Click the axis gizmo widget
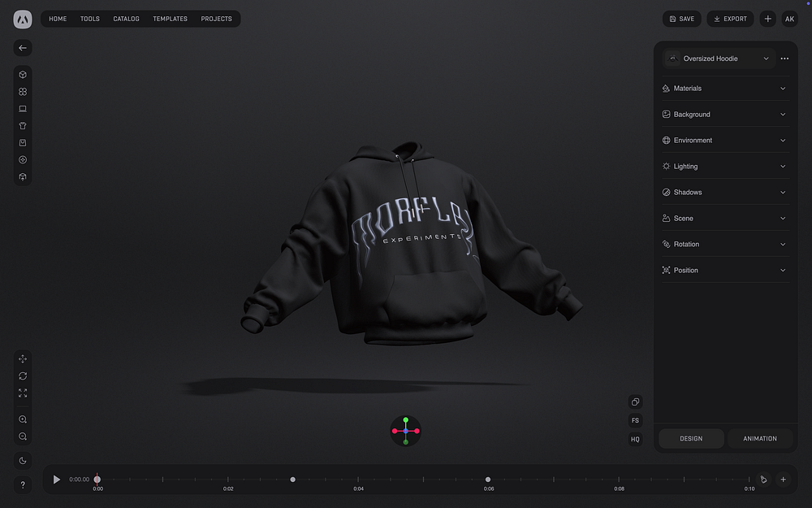The width and height of the screenshot is (812, 508). click(405, 431)
